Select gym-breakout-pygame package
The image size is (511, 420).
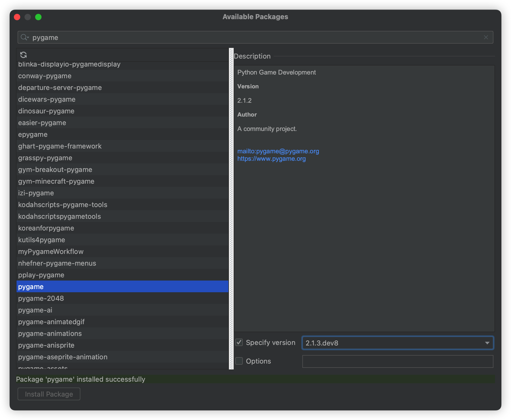(122, 170)
